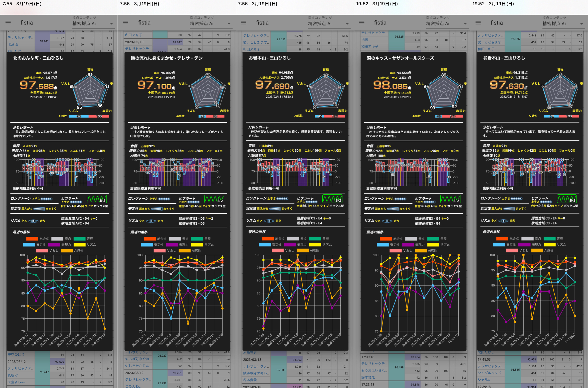Click vibrato B-2 waveform in 97.690 score report
Screen dimensions: 588x388
(332, 199)
